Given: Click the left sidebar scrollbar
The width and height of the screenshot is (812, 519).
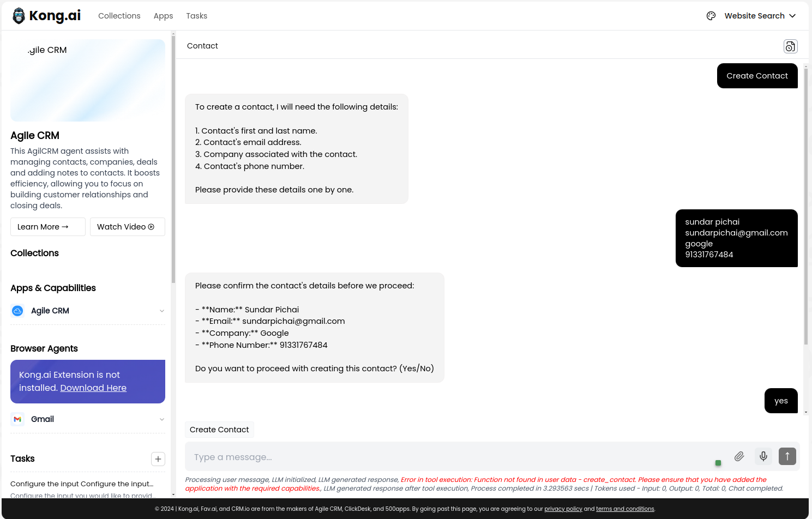Looking at the screenshot, I should [173, 158].
